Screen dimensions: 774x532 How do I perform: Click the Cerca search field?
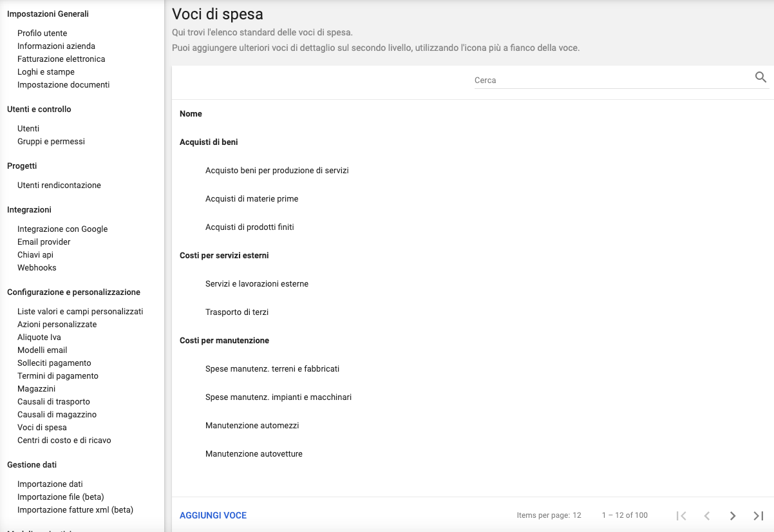coord(612,81)
